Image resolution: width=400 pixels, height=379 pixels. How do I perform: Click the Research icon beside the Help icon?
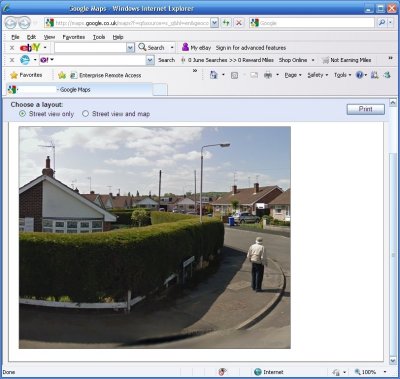[375, 75]
